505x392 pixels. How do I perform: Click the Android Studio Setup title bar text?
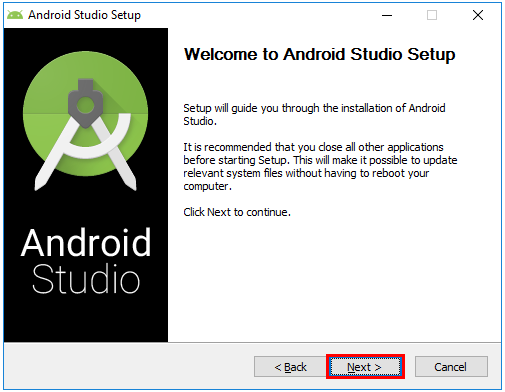point(84,15)
